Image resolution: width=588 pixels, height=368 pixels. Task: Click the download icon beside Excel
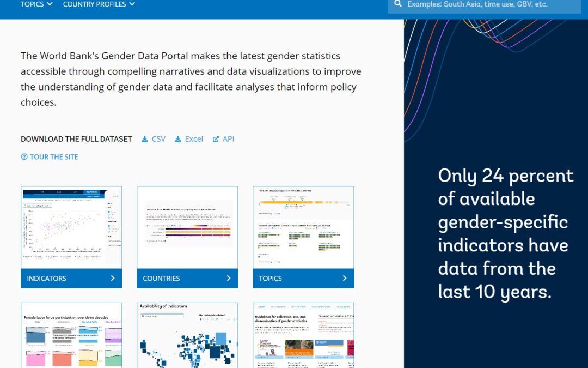178,140
